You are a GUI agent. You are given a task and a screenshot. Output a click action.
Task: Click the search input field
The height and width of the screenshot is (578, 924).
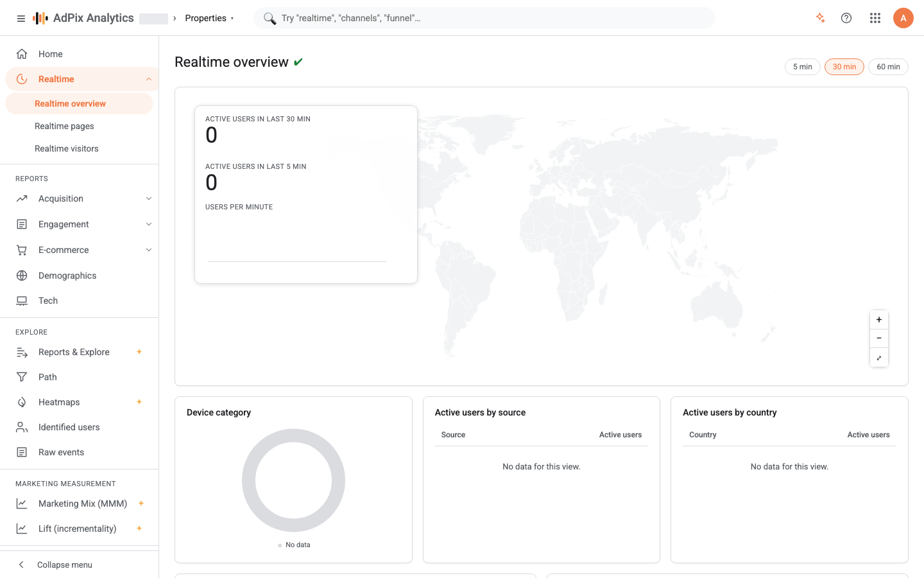click(x=484, y=18)
